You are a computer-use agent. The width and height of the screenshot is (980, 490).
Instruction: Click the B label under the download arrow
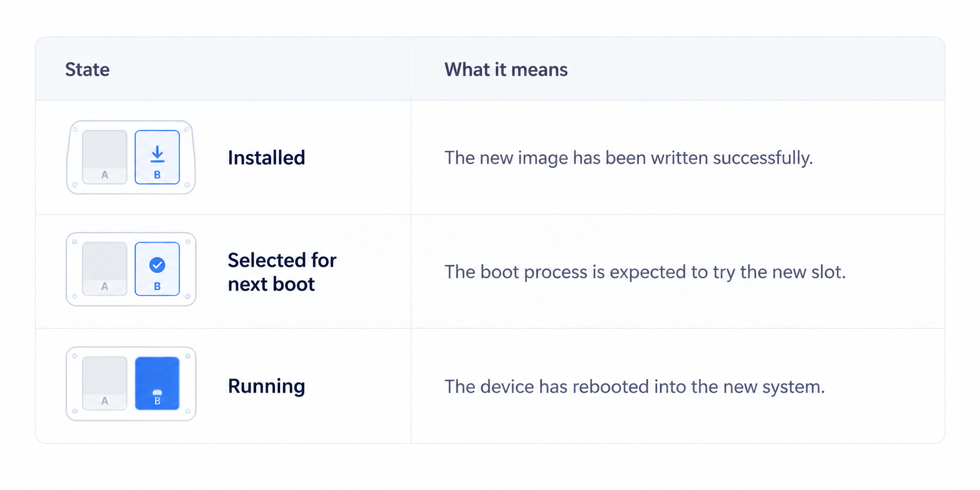(x=157, y=175)
